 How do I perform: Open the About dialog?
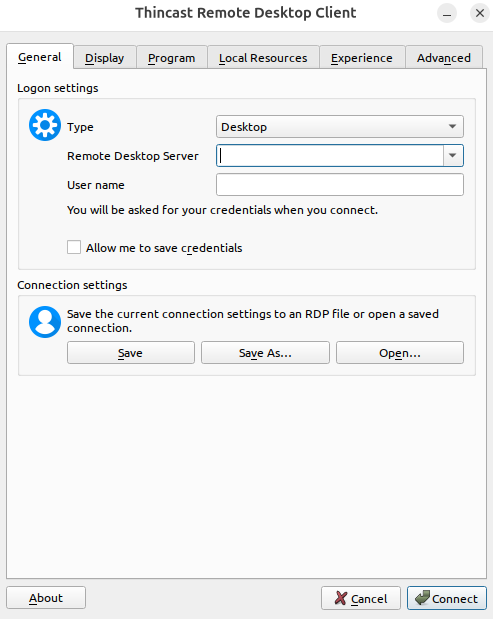tap(46, 598)
